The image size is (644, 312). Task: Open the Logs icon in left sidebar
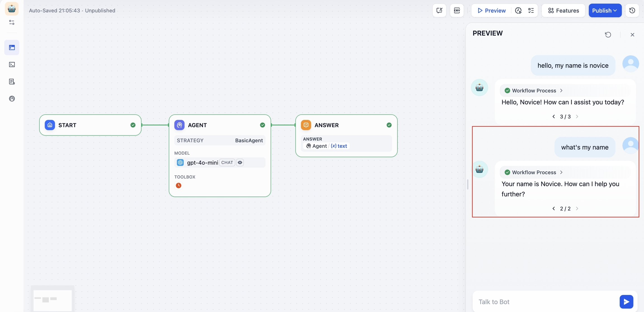[12, 82]
